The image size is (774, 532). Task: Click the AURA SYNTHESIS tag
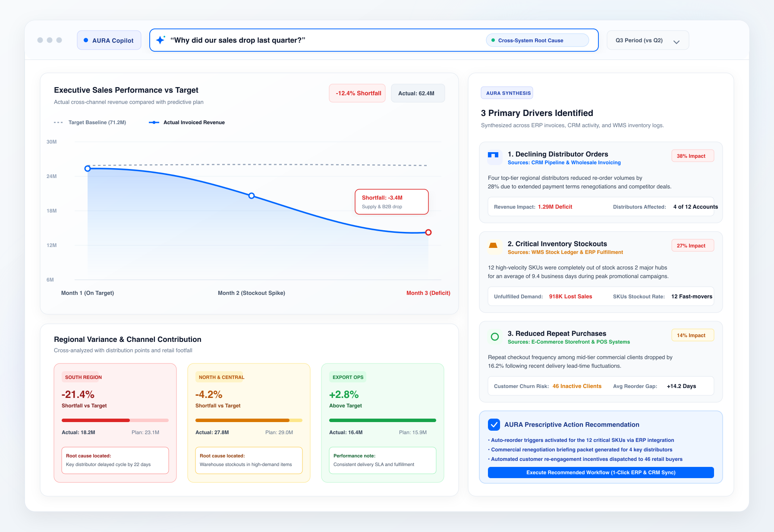point(507,93)
